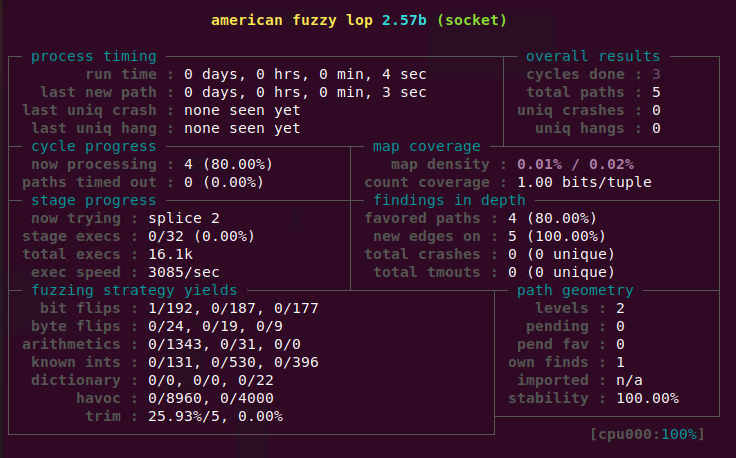Select the 'map coverage' heading
Screen dimensions: 736x458
pyautogui.click(x=427, y=146)
